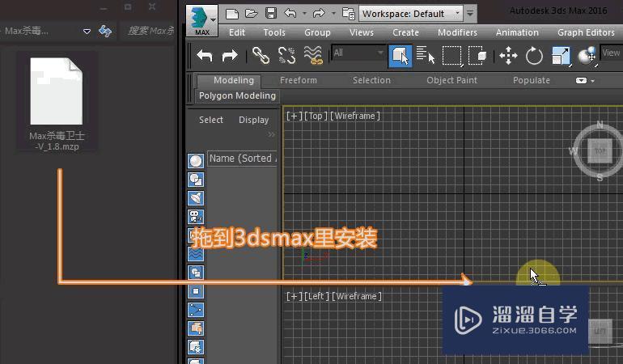Screen dimensions: 623x364
Task: Select the Select and Move tool
Action: [x=508, y=56]
